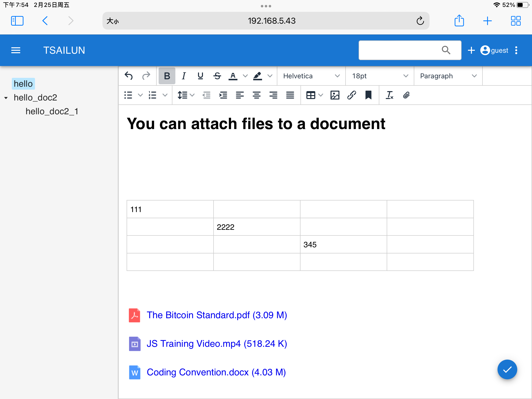Click the PDF file icon
532x399 pixels.
coord(134,315)
